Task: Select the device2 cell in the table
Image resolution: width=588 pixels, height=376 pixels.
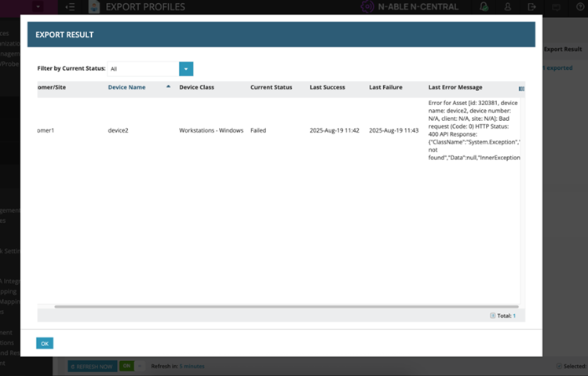Action: pyautogui.click(x=118, y=130)
